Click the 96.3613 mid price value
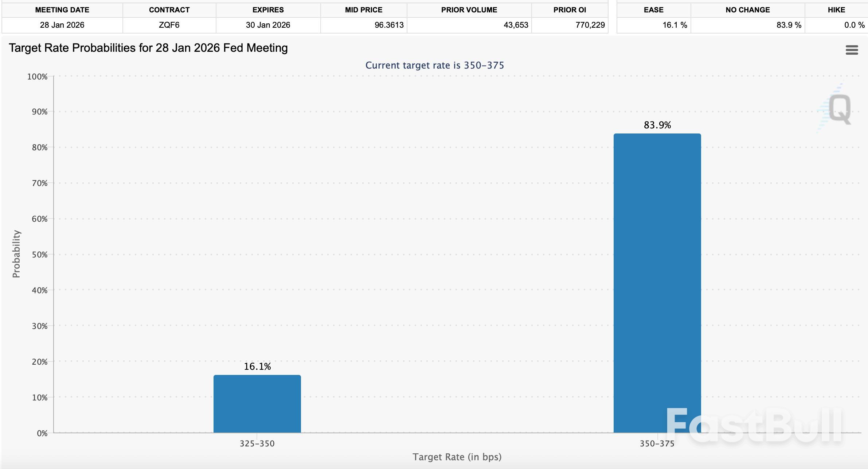This screenshot has width=868, height=469. (x=389, y=25)
